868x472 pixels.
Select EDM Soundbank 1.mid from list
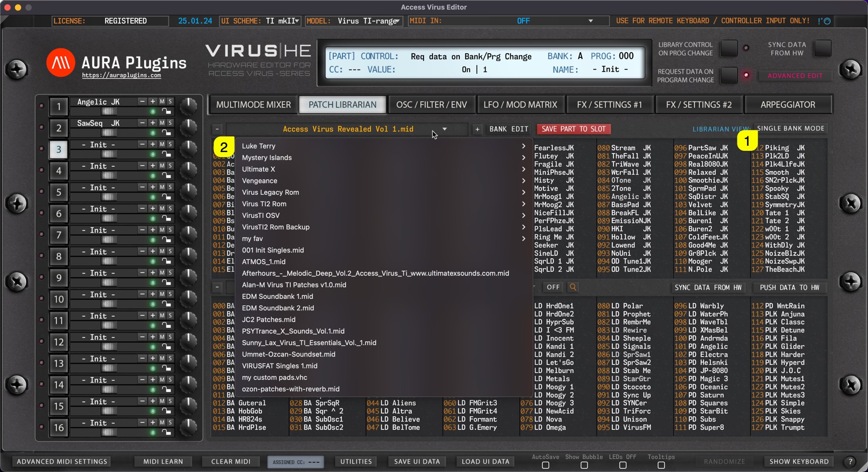pyautogui.click(x=277, y=297)
